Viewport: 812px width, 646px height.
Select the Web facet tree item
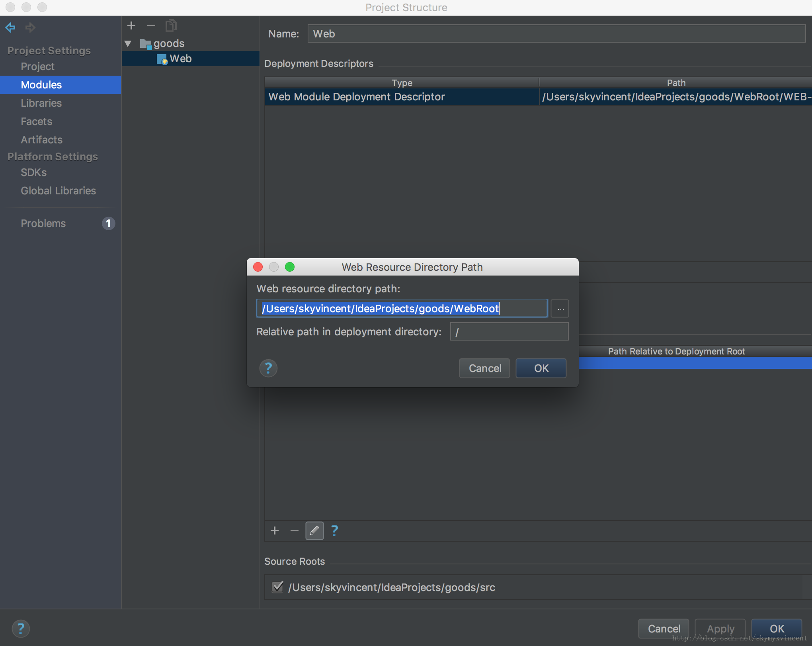coord(180,59)
